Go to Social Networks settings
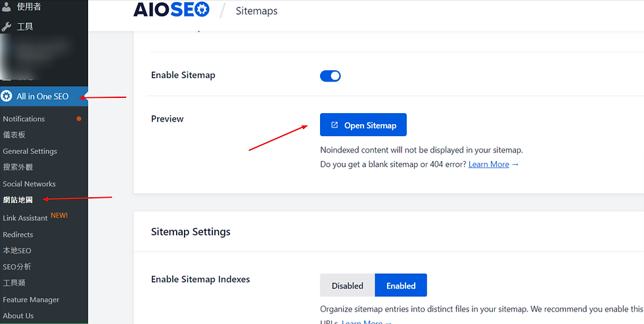The image size is (644, 324). [29, 184]
